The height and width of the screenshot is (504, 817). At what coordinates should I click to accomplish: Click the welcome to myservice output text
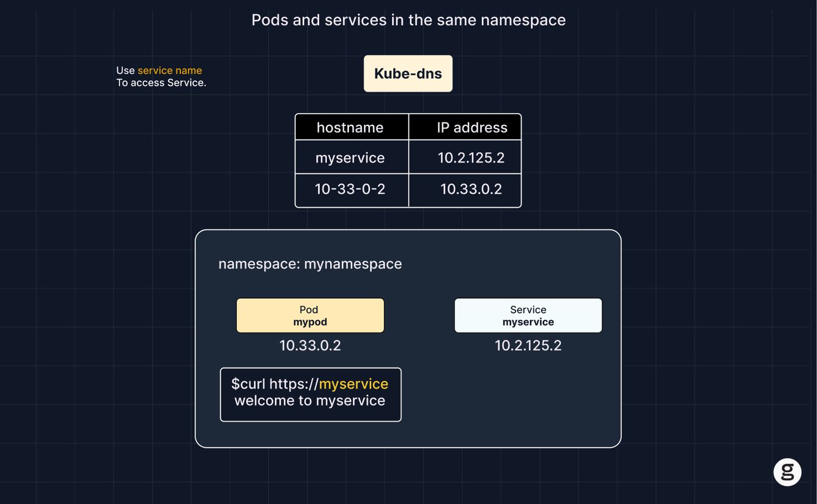pos(310,401)
